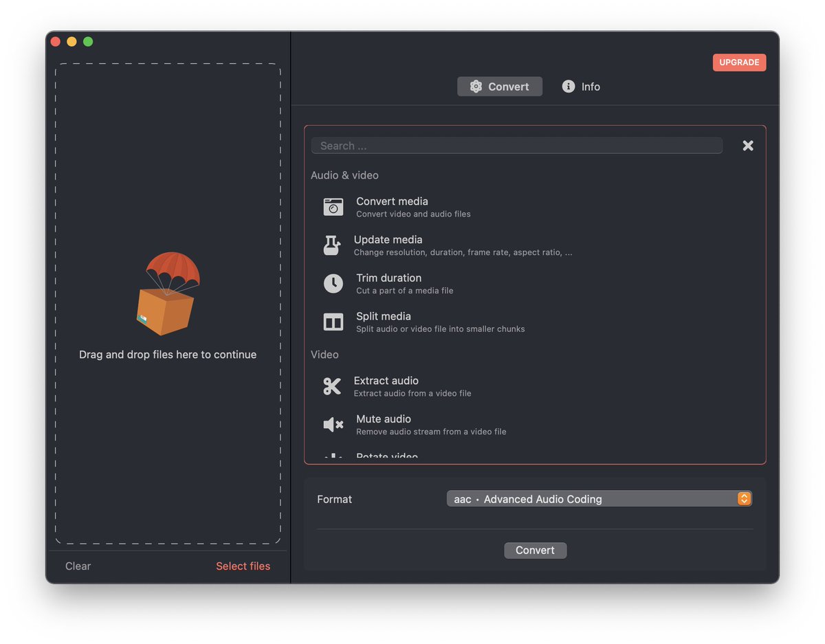The image size is (825, 644).
Task: Click Clear to remove files
Action: coord(78,566)
